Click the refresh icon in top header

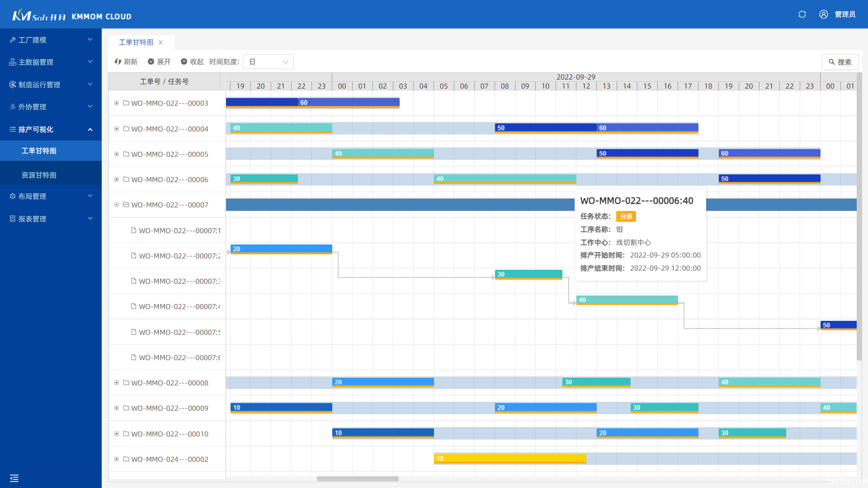(802, 14)
